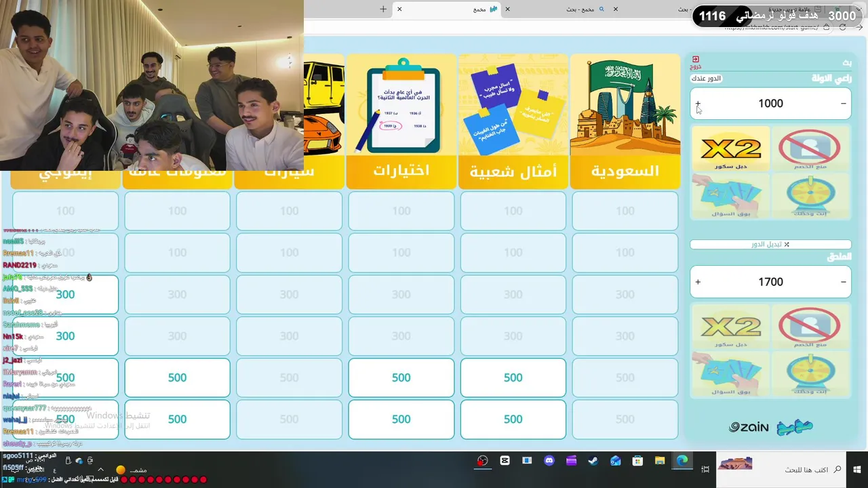Open File Explorer from taskbar

[660, 461]
